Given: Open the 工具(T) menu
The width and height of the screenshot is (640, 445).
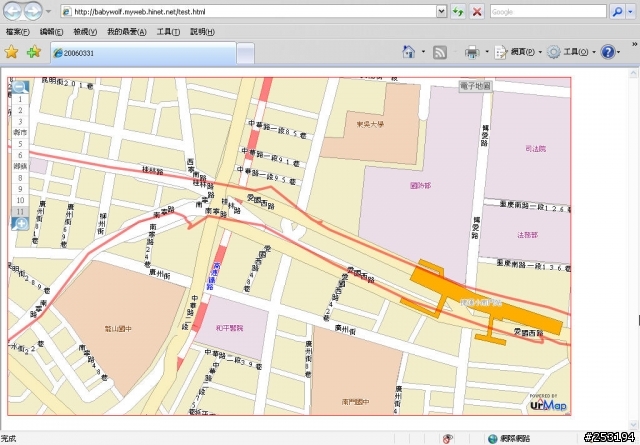Looking at the screenshot, I should coord(168,31).
